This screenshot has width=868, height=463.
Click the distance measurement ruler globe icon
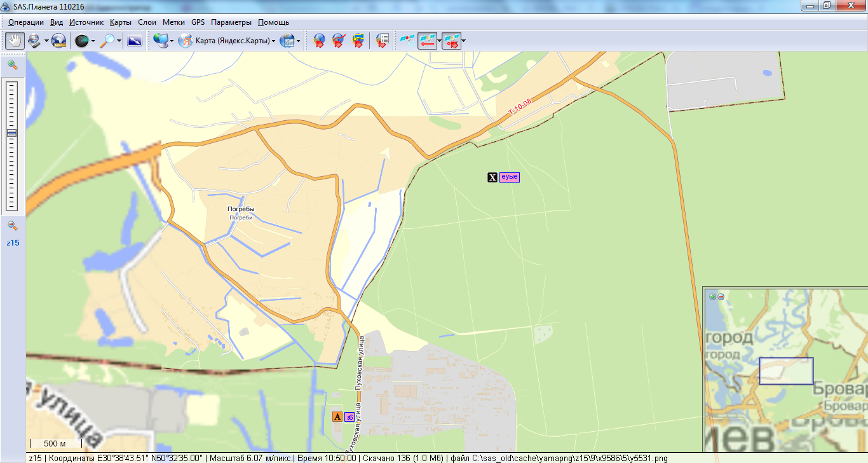coord(58,41)
